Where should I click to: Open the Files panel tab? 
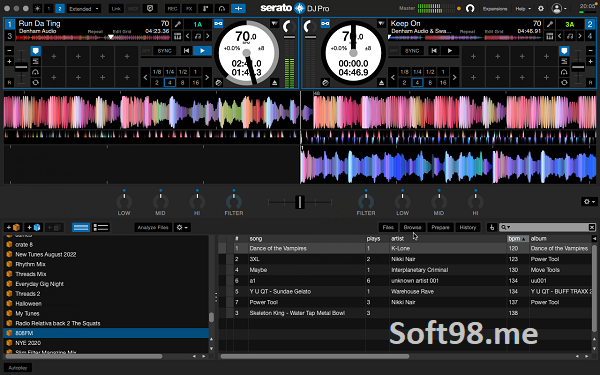point(388,227)
